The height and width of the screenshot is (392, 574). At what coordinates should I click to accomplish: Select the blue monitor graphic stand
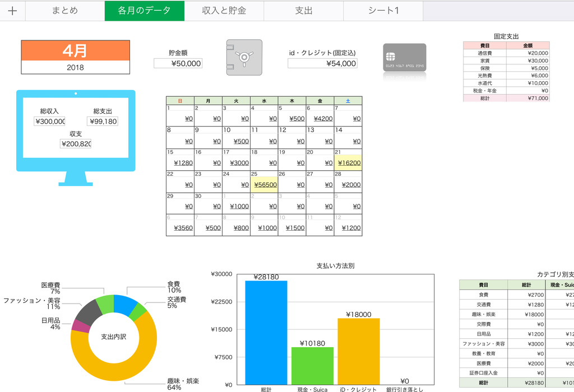click(76, 179)
